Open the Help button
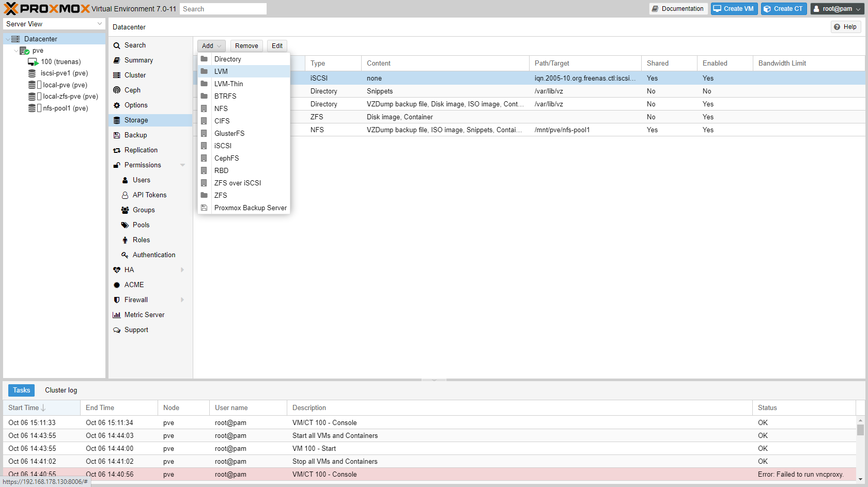Image resolution: width=868 pixels, height=487 pixels. click(845, 27)
